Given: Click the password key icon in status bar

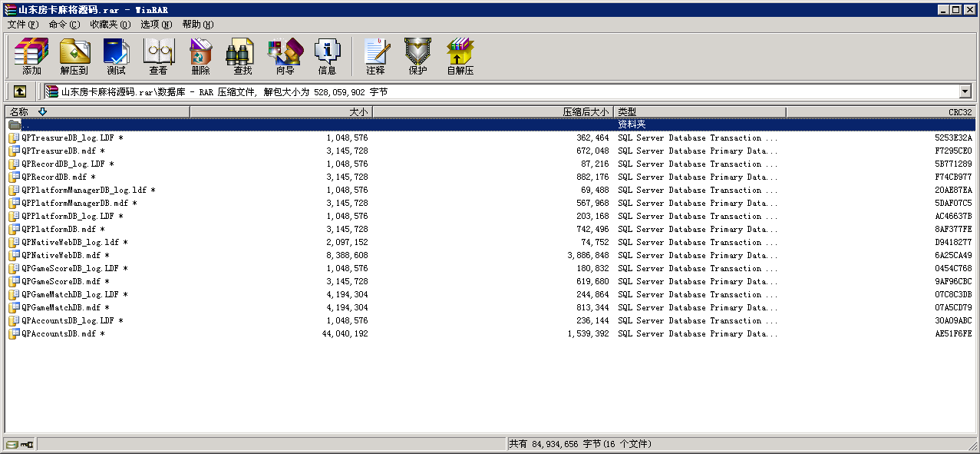Looking at the screenshot, I should coord(27,444).
